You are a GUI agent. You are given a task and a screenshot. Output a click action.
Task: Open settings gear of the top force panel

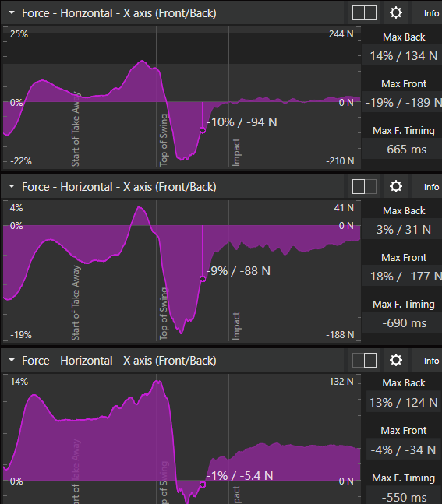[x=396, y=13]
